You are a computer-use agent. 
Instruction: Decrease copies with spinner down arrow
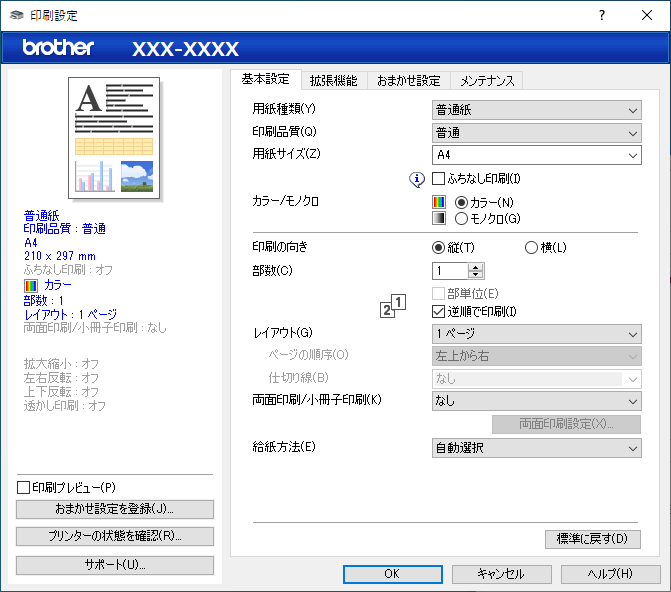coord(475,275)
